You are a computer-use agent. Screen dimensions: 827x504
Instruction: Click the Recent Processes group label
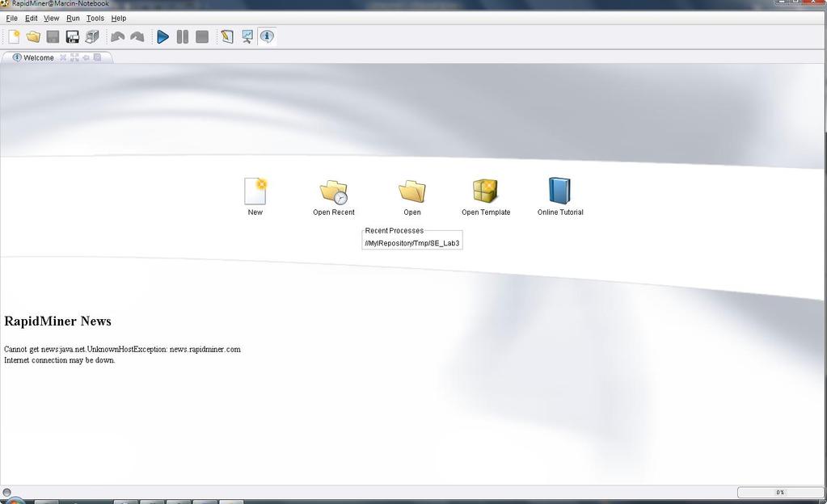point(394,230)
